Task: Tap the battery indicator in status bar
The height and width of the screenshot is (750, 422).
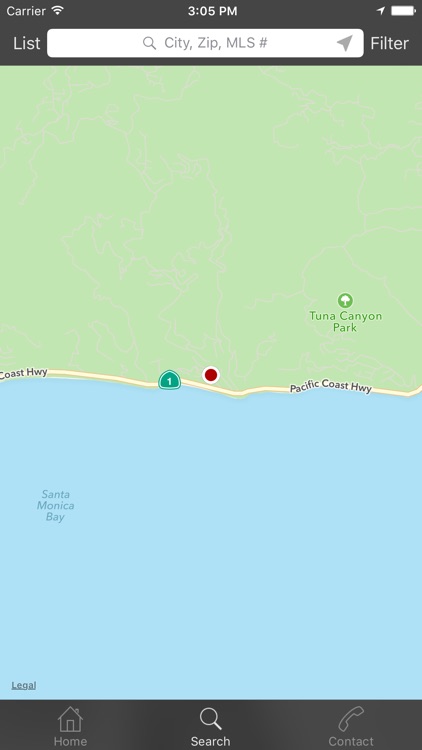Action: coord(403,10)
